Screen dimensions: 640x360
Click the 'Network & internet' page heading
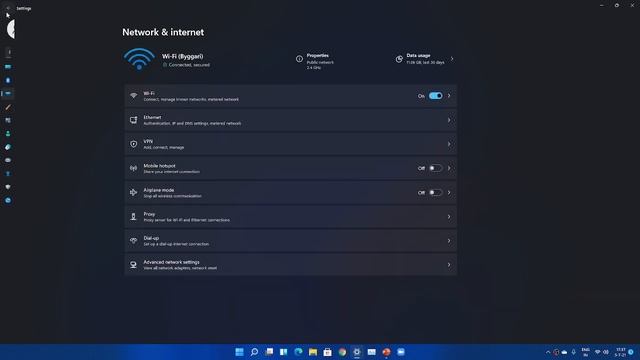pyautogui.click(x=163, y=32)
